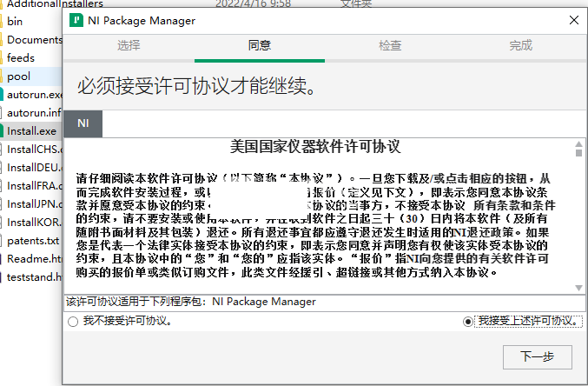Click the license text scrollbar thumb
This screenshot has height=386, width=588.
point(578,153)
